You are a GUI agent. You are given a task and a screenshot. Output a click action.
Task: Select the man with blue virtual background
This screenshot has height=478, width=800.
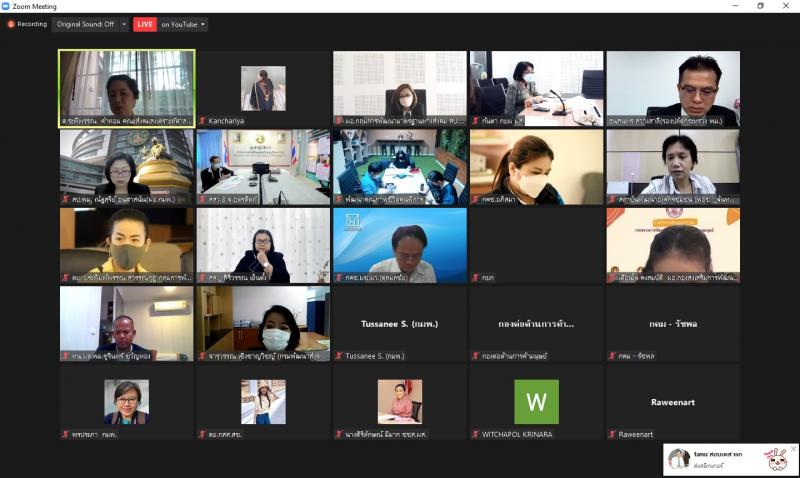[399, 245]
